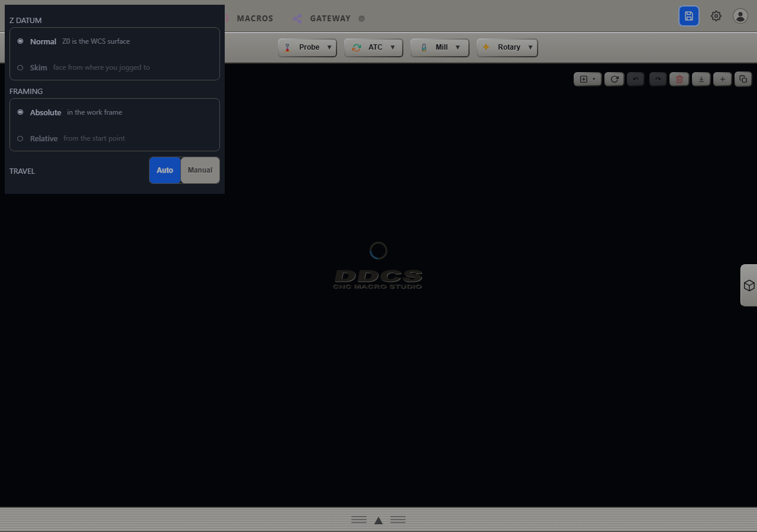Image resolution: width=757 pixels, height=532 pixels.
Task: Expand the add-block dropdown with boxed plus
Action: pos(588,79)
